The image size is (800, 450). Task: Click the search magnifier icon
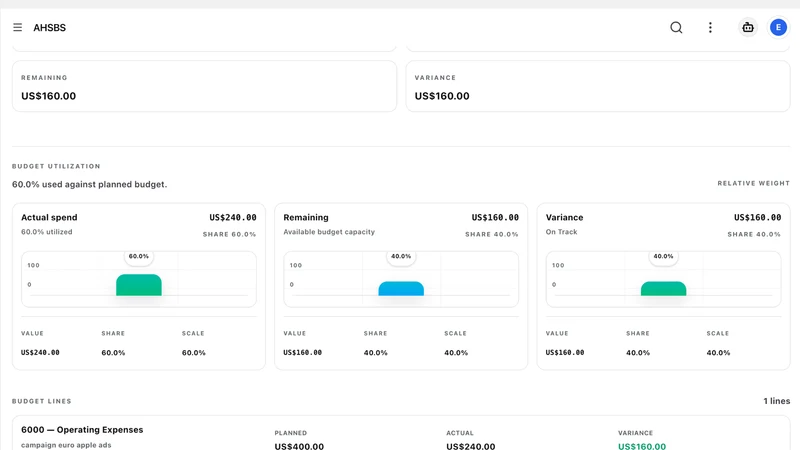[676, 28]
